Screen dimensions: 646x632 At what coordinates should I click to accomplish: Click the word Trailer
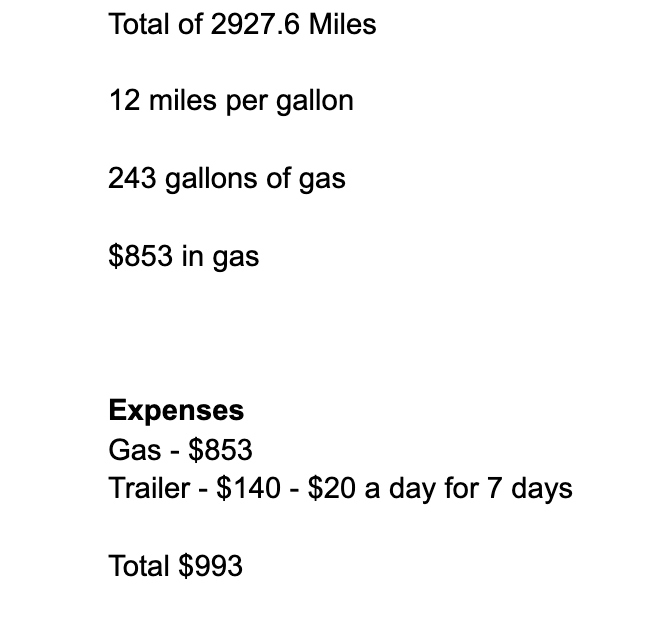coord(149,489)
